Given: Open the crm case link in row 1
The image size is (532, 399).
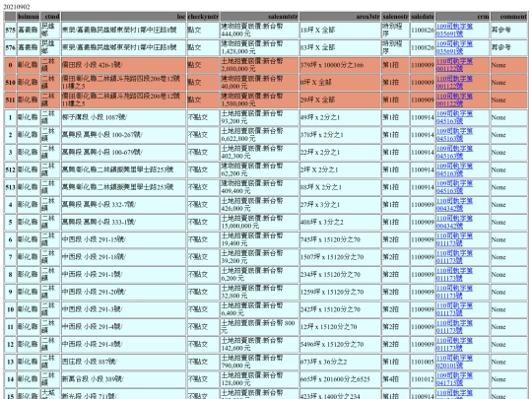Looking at the screenshot, I should (x=454, y=117).
